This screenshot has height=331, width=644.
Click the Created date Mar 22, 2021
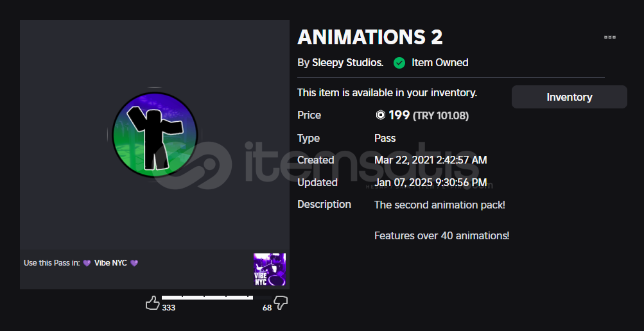[431, 160]
